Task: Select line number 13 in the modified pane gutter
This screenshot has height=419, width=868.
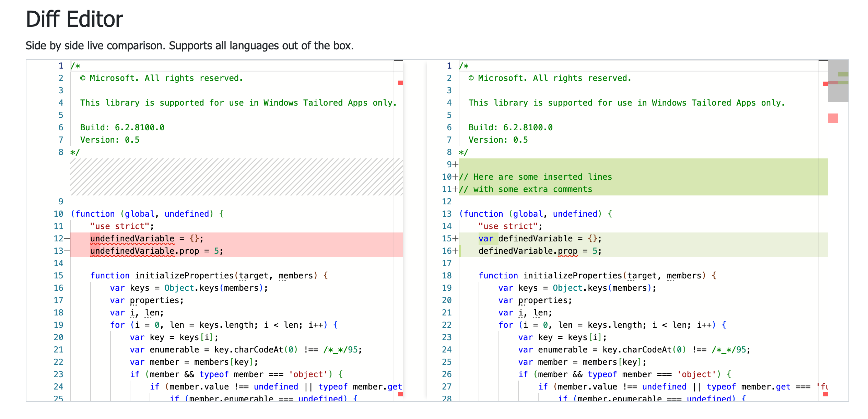Action: tap(447, 214)
